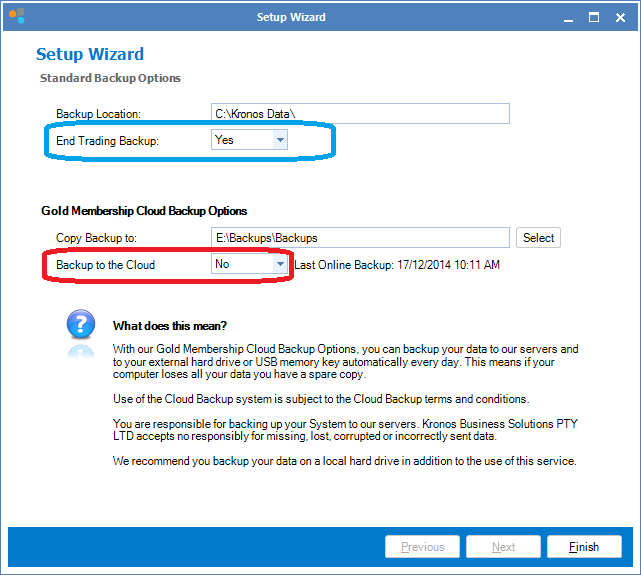Click into the Backup Location field
Image resolution: width=641 pixels, height=575 pixels.
click(x=360, y=114)
